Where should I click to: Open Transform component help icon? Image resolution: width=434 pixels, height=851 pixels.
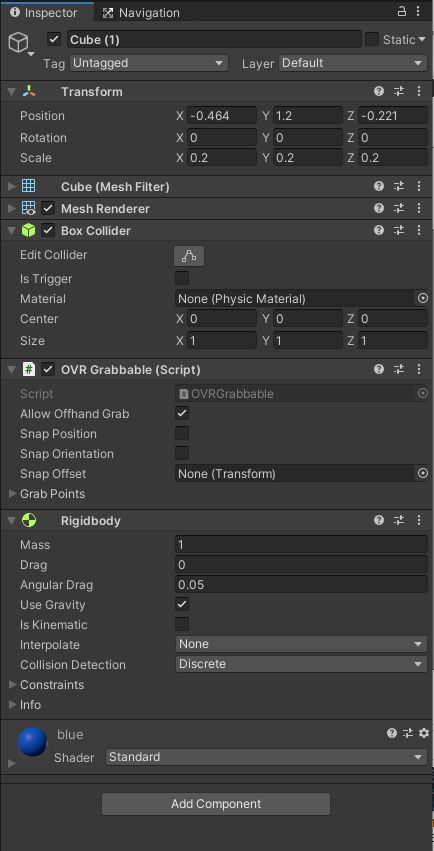pyautogui.click(x=379, y=92)
